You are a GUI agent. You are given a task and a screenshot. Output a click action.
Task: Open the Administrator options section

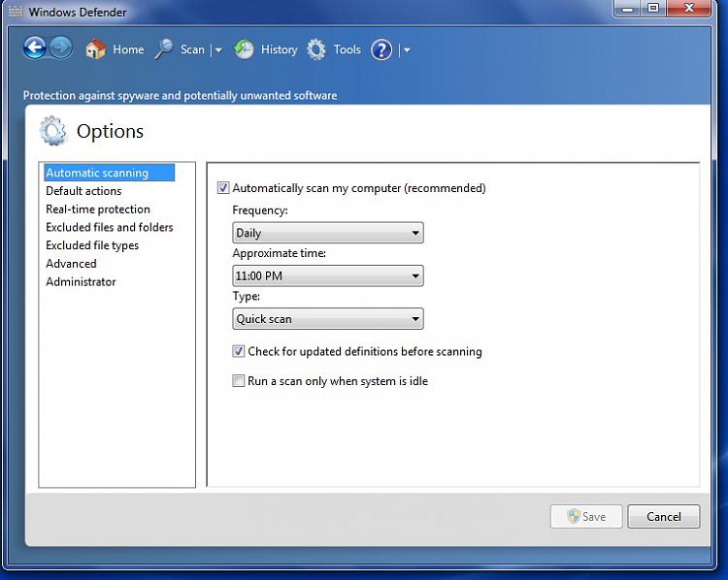[81, 281]
